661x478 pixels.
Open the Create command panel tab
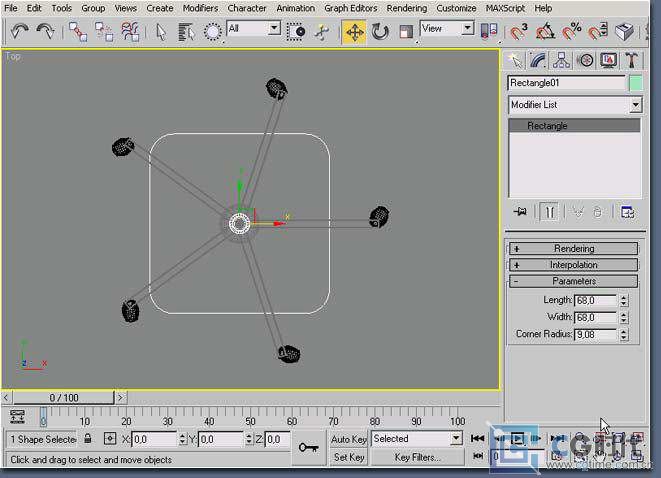tap(515, 61)
